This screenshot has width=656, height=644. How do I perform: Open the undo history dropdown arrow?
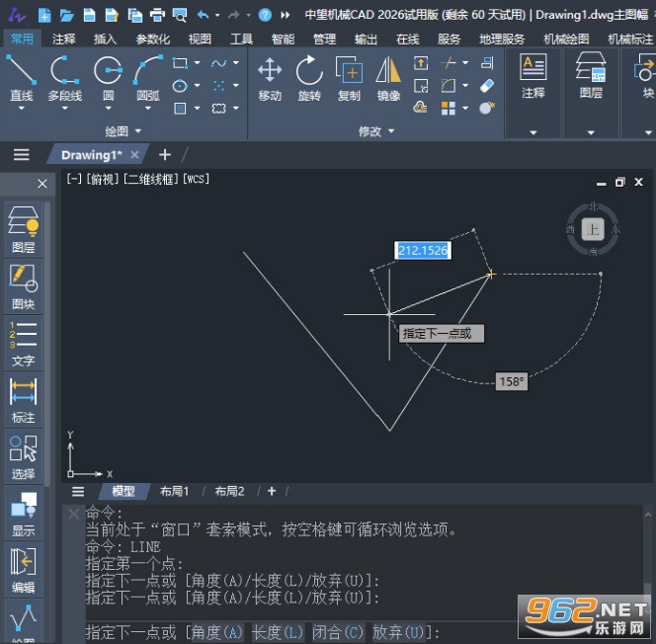[x=217, y=16]
